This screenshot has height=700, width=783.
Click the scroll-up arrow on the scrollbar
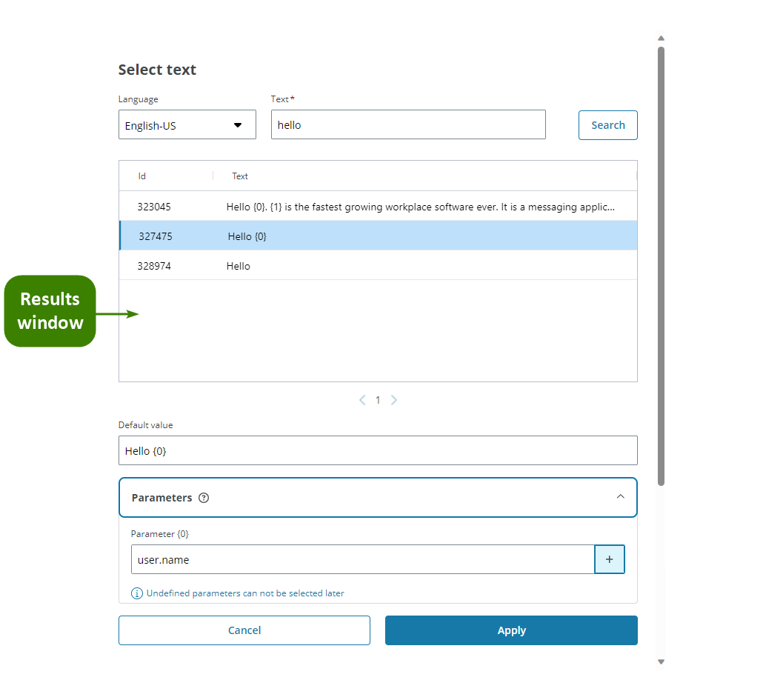(x=661, y=38)
